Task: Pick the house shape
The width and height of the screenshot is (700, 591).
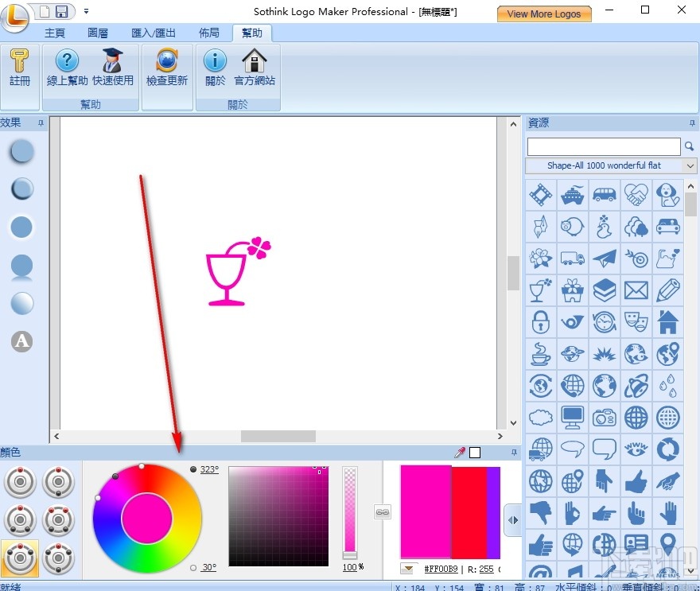Action: click(667, 321)
